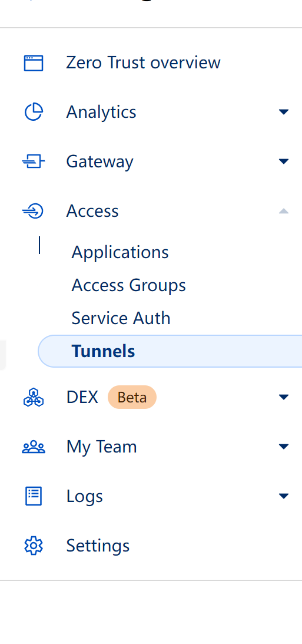Expand the DEX section arrow

coord(284,397)
